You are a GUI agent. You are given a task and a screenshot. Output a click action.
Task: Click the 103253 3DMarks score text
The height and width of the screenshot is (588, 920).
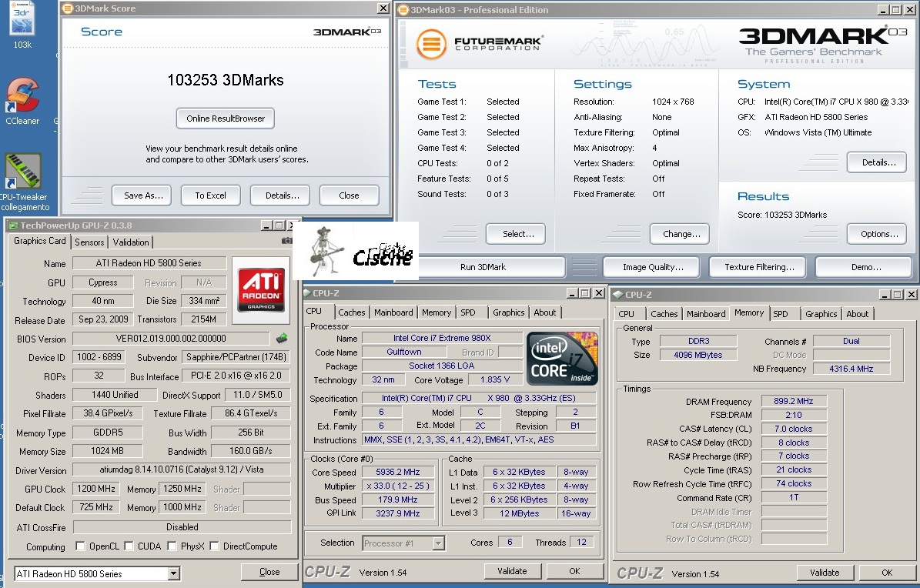coord(226,80)
